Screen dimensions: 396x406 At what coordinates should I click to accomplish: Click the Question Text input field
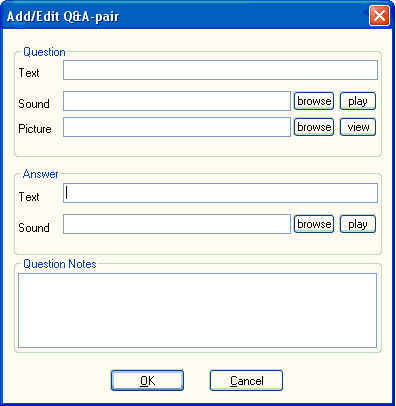pyautogui.click(x=220, y=70)
